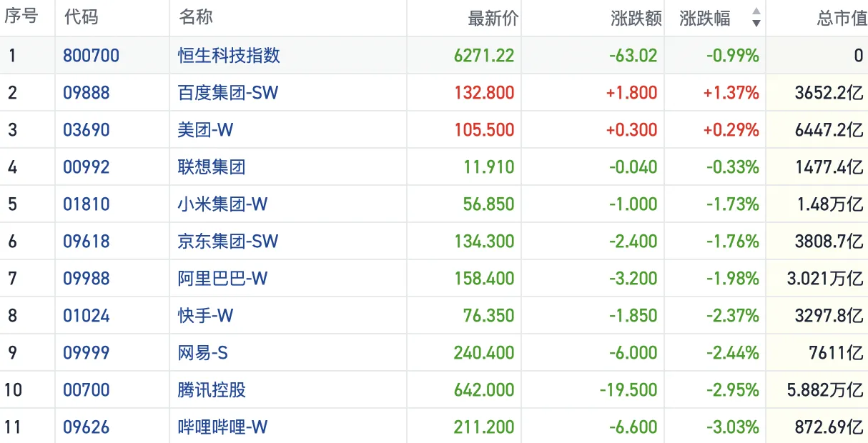
Task: Select the change percent -1.76%
Action: 732,242
